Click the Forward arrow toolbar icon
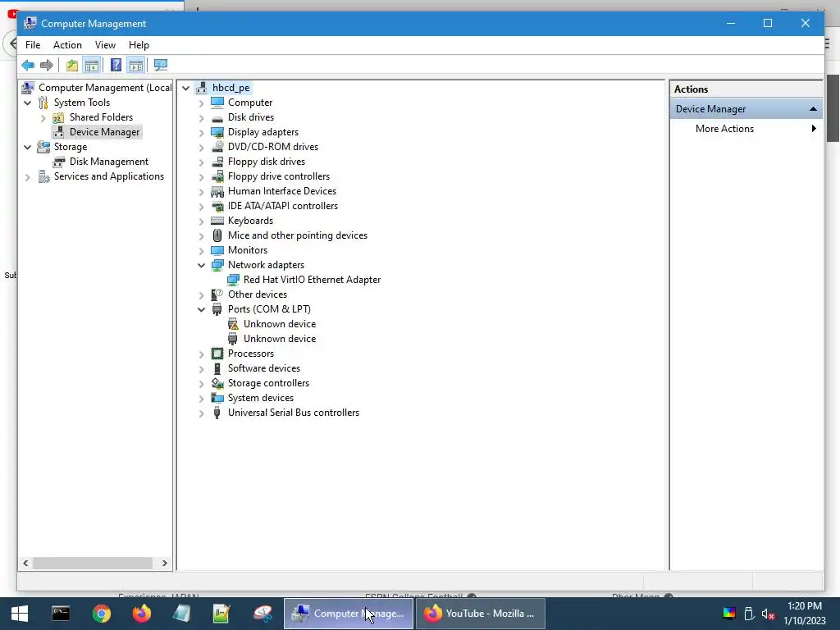This screenshot has width=840, height=630. coord(47,66)
